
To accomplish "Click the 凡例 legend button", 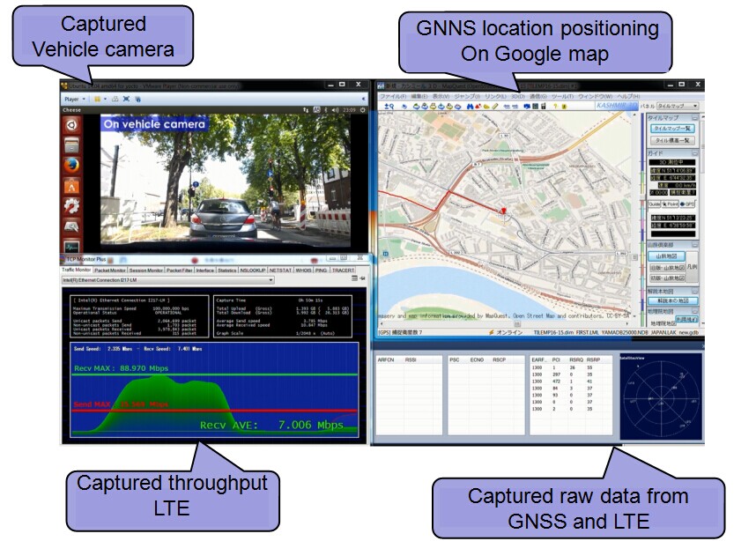I will coord(692,266).
